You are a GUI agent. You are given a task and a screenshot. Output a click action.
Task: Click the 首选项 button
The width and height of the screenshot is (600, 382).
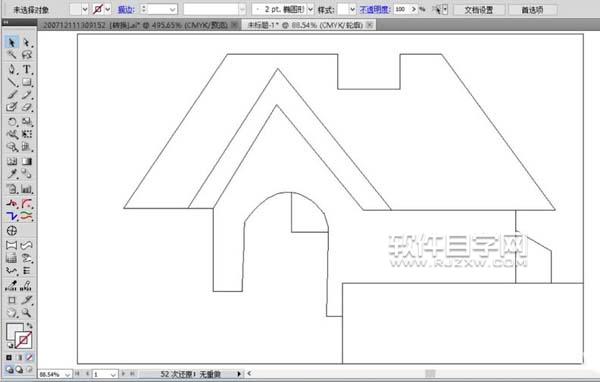click(x=532, y=10)
